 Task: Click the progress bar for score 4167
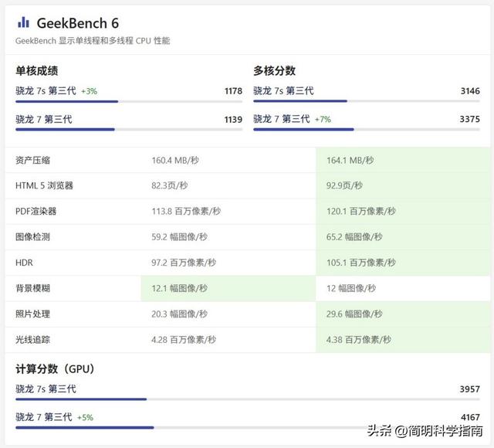pyautogui.click(x=248, y=427)
